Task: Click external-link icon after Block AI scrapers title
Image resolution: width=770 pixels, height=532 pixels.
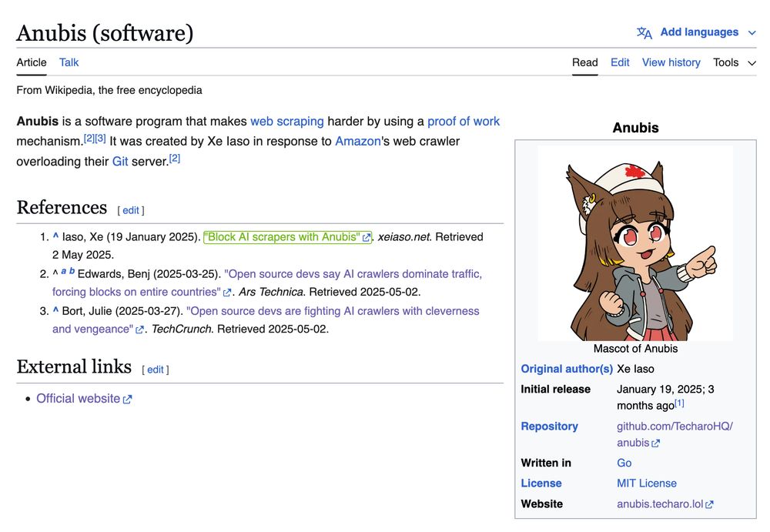Action: 367,238
